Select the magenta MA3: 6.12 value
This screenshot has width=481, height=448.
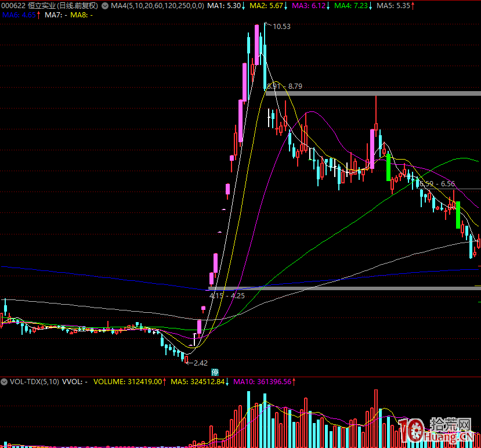pos(309,6)
